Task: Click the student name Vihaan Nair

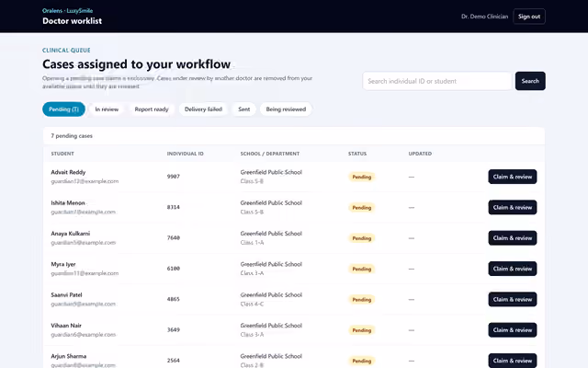Action: (x=66, y=326)
